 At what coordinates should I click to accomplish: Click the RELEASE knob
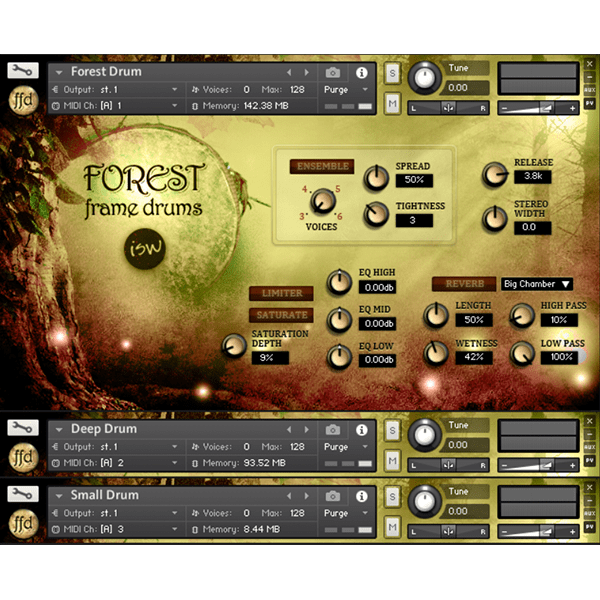494,174
